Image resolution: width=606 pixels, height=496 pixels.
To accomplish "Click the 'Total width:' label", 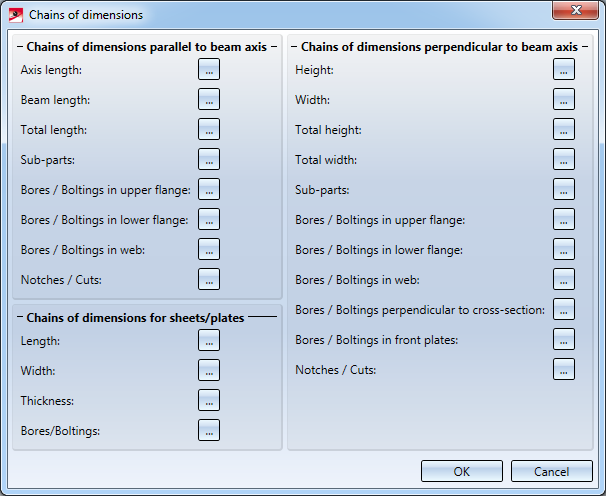I will [x=326, y=160].
